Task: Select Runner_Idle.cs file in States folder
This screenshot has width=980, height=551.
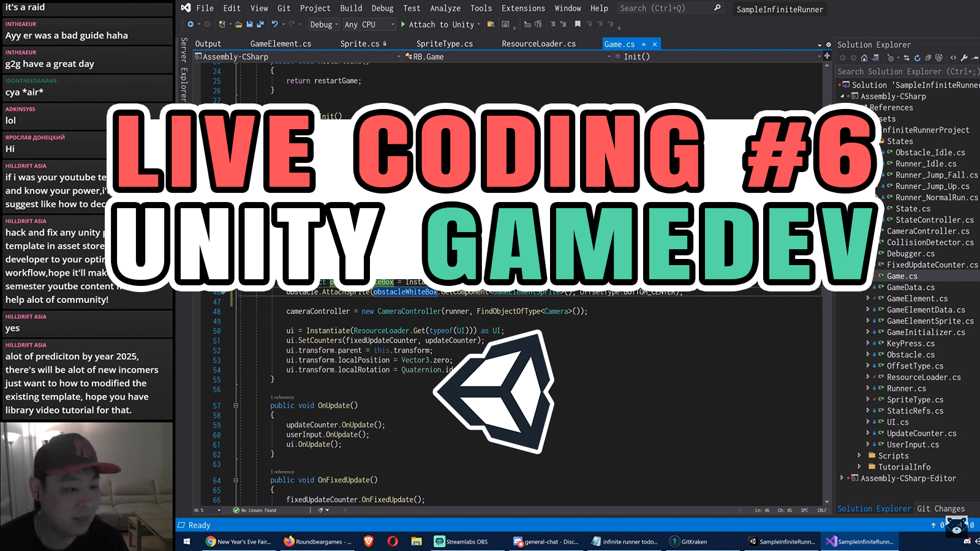Action: pos(925,164)
